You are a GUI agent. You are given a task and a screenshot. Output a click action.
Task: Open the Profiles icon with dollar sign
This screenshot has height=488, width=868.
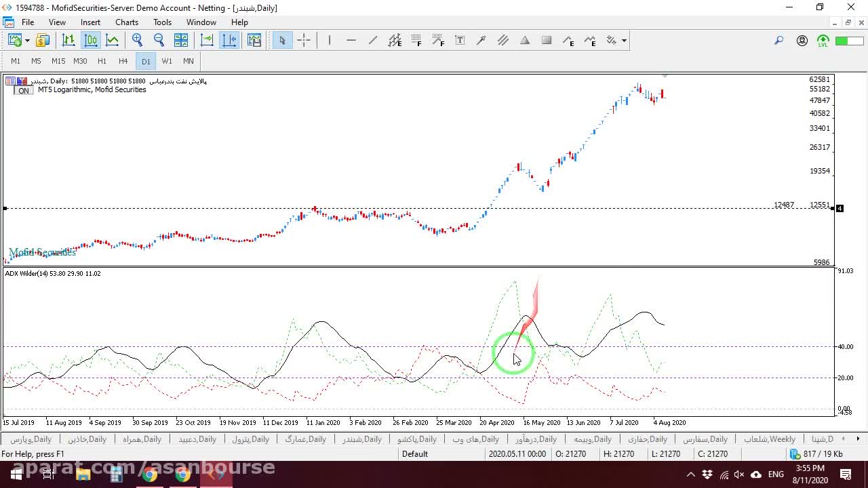43,41
